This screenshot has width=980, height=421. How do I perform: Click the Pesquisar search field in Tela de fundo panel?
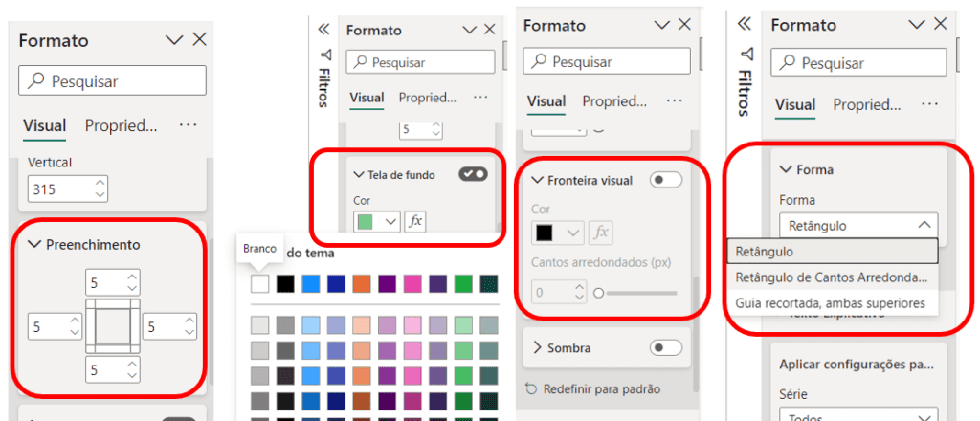pos(422,62)
